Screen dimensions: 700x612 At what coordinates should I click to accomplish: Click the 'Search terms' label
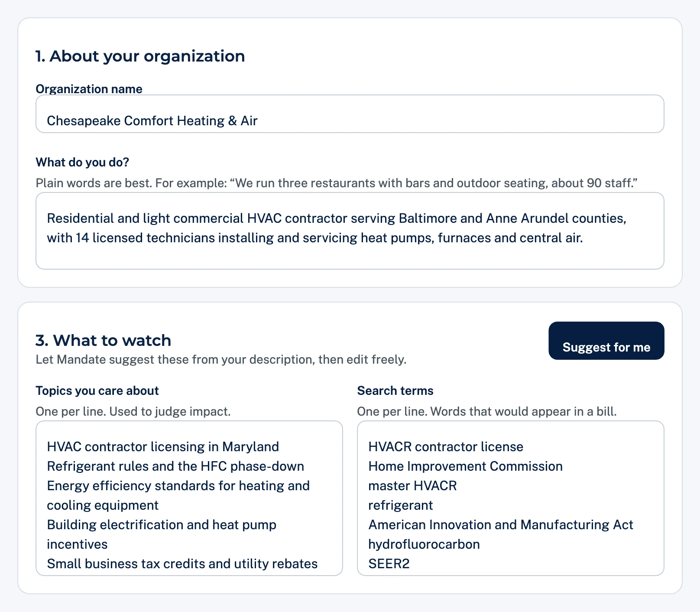tap(395, 391)
